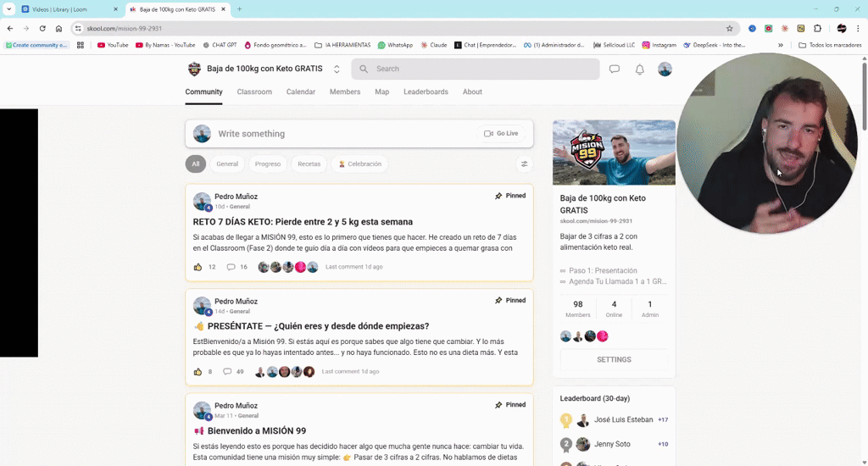Click the SETTINGS button

click(x=614, y=360)
